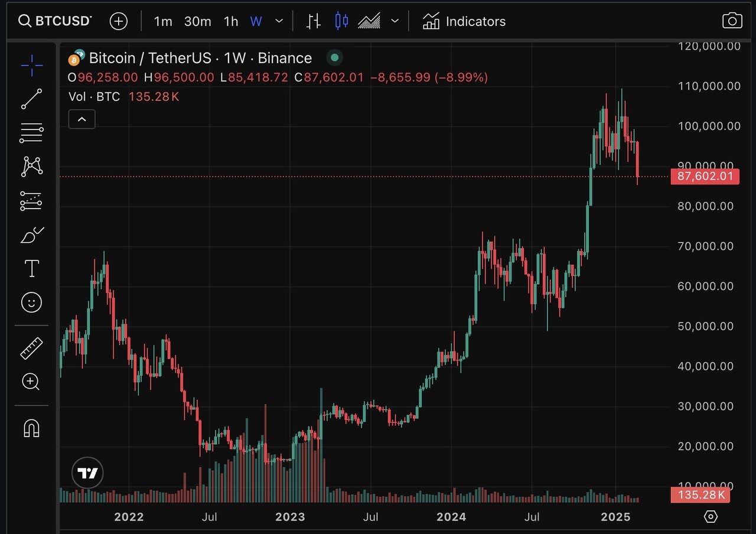Open the Fibonacci retracement tool
Image resolution: width=756 pixels, height=534 pixels.
(31, 133)
